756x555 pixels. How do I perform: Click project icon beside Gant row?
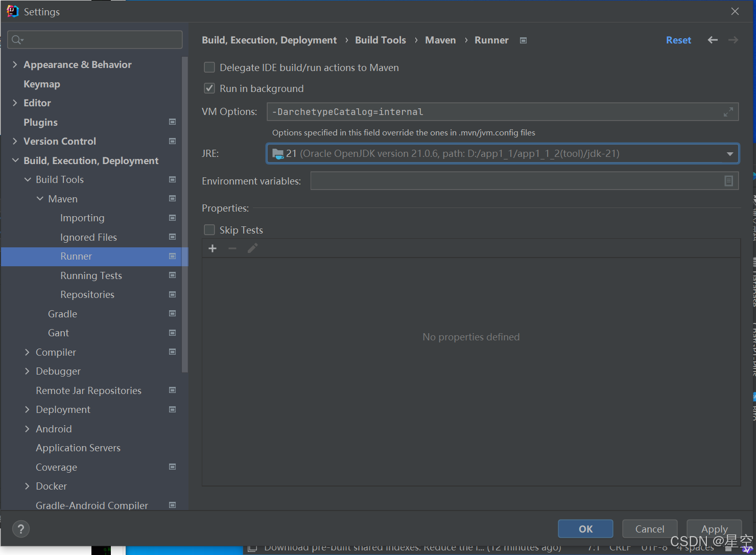click(172, 333)
